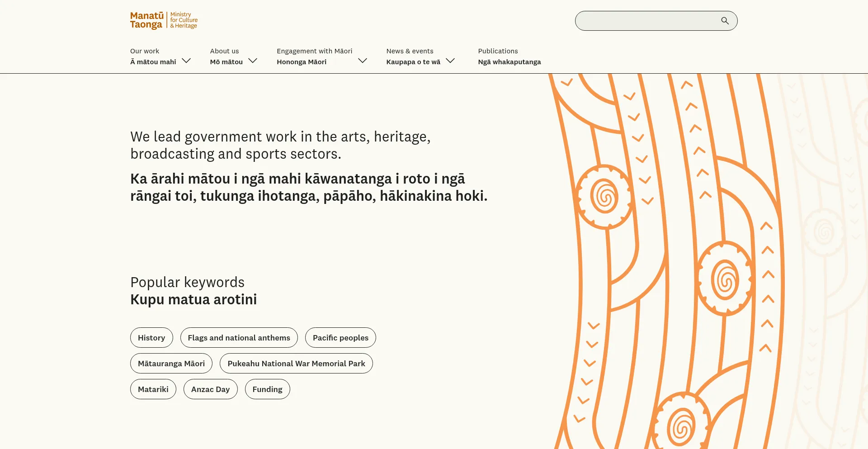Open the Our work menu item
The image size is (868, 449).
point(153,57)
